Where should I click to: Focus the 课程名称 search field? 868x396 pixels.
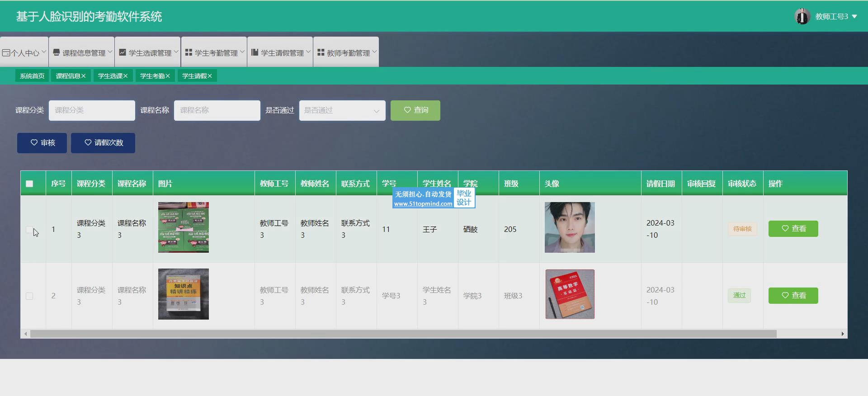click(217, 110)
